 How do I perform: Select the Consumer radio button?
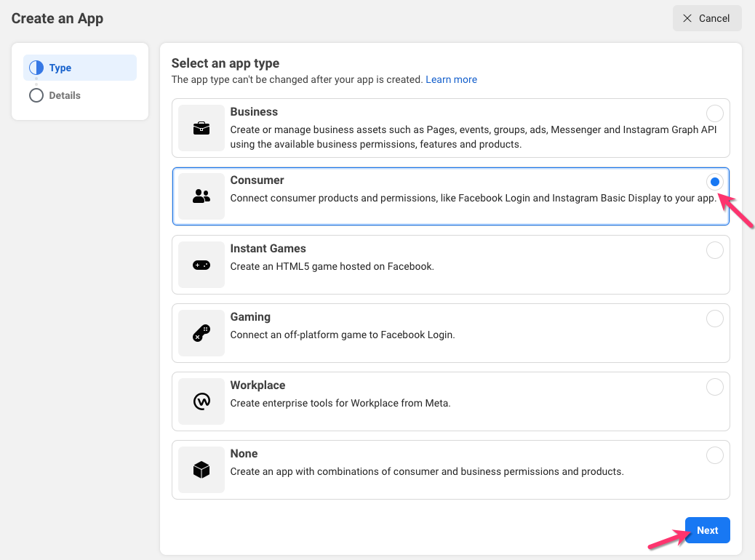[715, 182]
